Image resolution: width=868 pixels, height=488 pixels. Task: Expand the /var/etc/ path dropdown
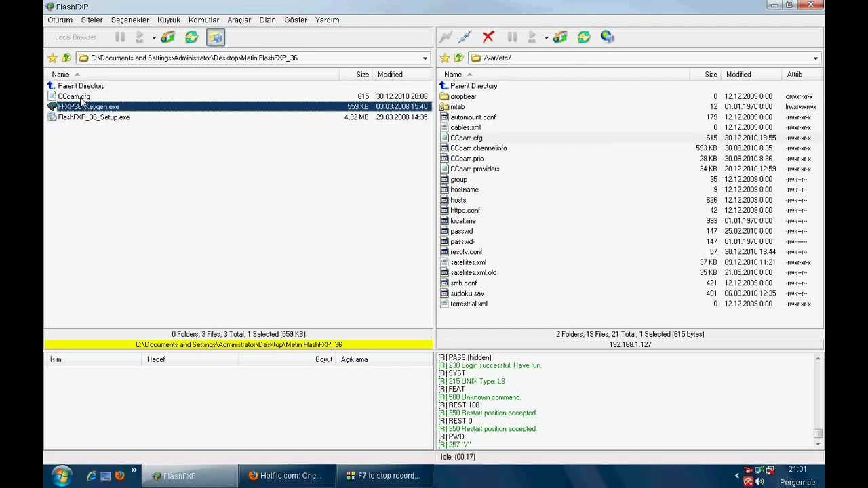[816, 58]
